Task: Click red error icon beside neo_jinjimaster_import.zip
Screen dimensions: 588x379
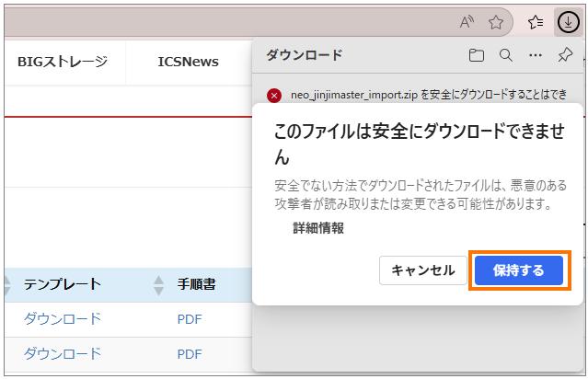Action: click(274, 96)
